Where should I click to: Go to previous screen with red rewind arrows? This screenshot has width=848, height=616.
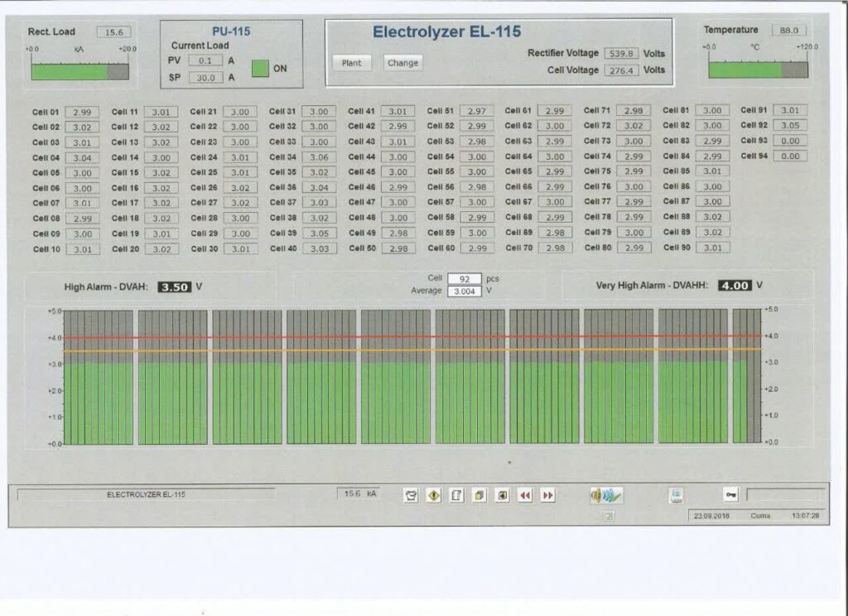click(524, 495)
